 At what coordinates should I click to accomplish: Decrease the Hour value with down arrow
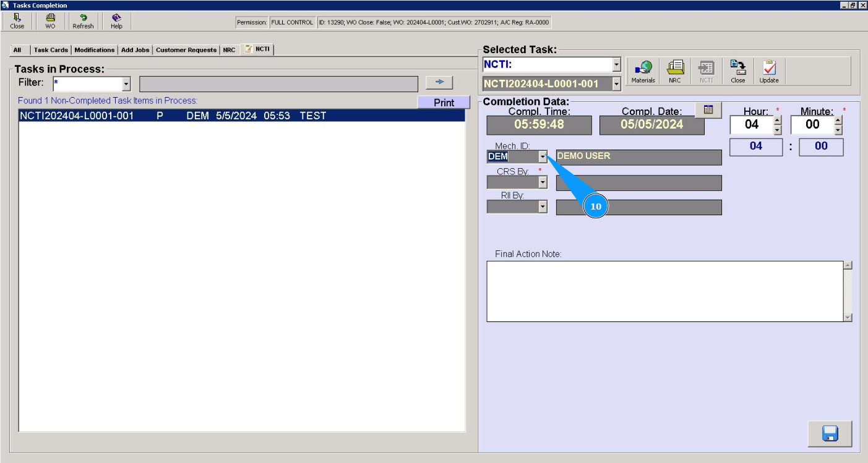coord(778,130)
